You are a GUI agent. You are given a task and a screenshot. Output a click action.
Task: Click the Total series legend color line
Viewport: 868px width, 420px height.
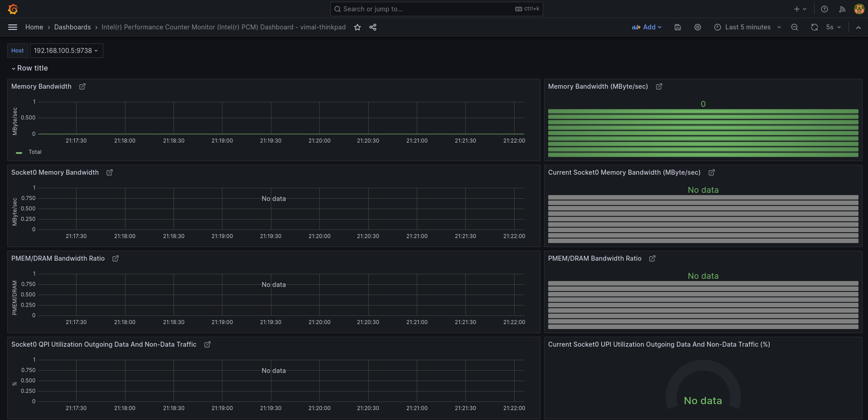19,153
